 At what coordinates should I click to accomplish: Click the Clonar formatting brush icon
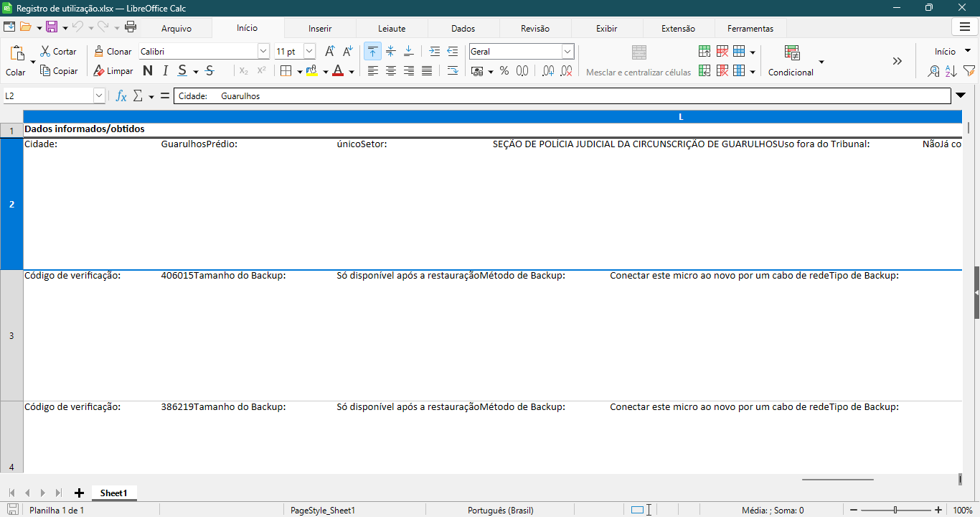point(99,52)
